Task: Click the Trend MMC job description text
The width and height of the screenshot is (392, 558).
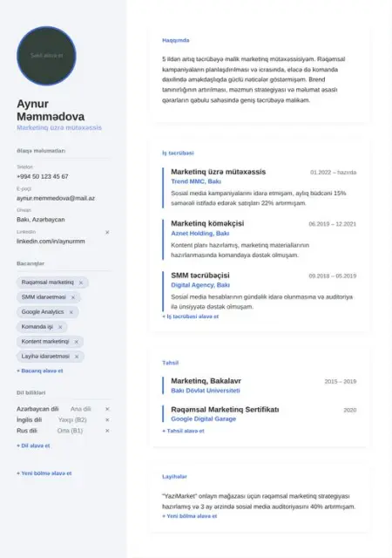Action: (259, 198)
